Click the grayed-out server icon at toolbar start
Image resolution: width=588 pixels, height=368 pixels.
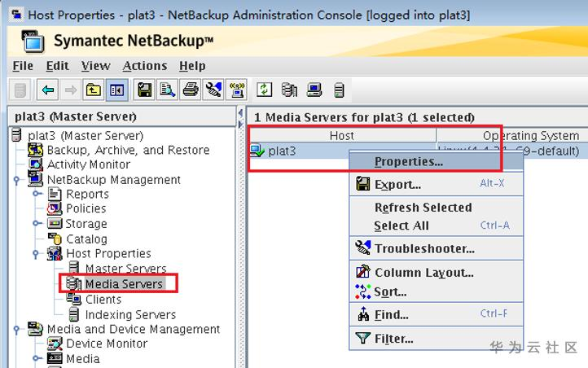click(x=20, y=90)
